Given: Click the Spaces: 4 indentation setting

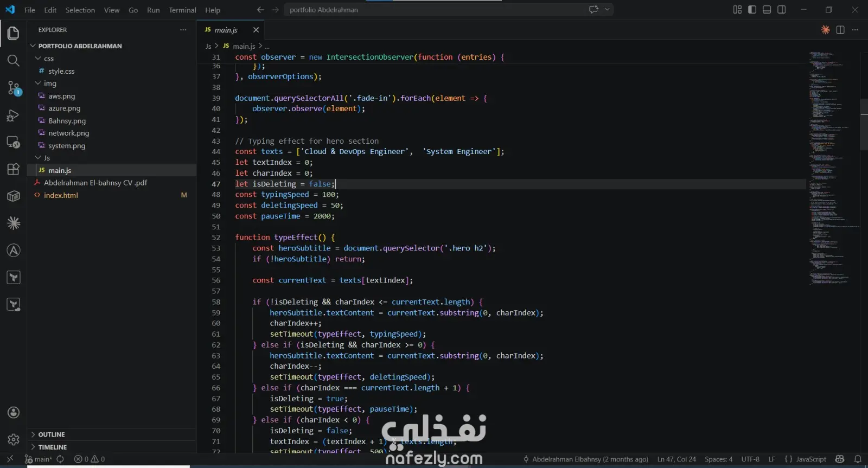Looking at the screenshot, I should [x=718, y=459].
